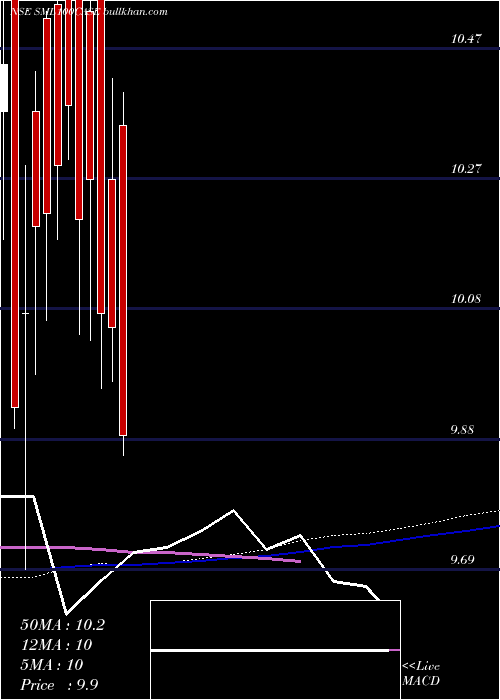The width and height of the screenshot is (500, 700).
Task: Click the <<Live MACD label
Action: tap(421, 674)
